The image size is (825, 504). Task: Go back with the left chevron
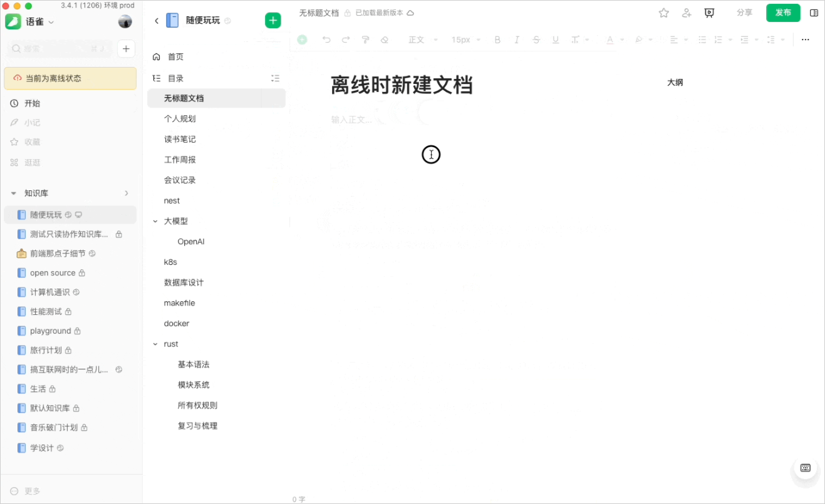tap(157, 21)
